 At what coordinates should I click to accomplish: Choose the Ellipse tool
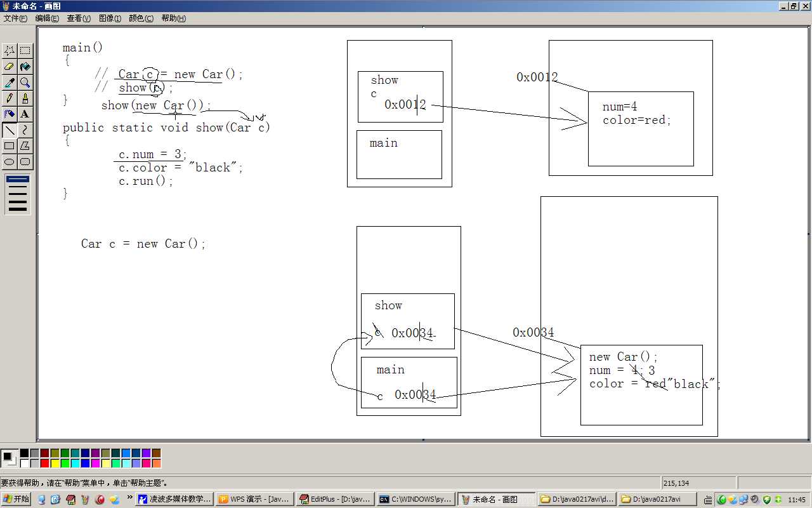[10, 162]
